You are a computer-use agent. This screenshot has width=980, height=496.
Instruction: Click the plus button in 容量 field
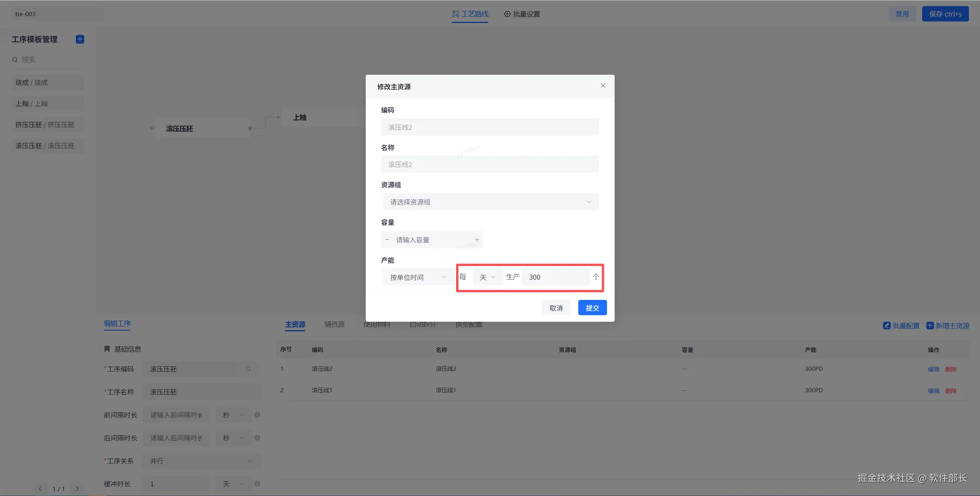coord(477,240)
